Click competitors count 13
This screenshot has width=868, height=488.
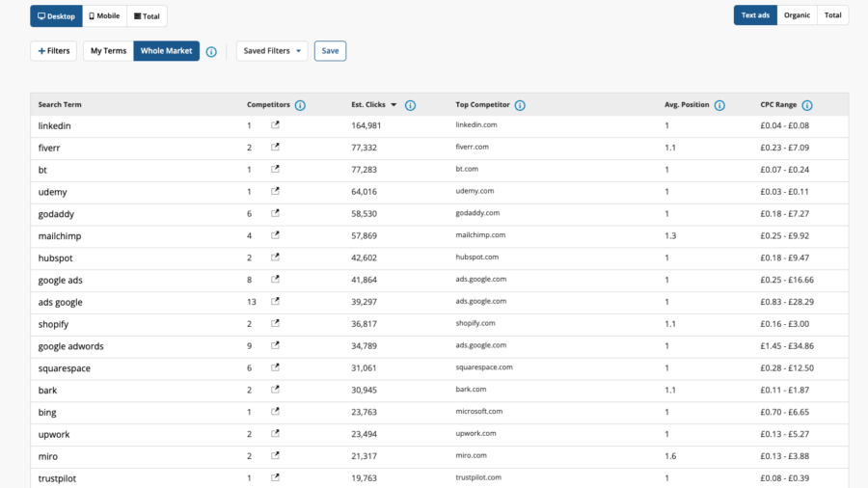pos(252,302)
